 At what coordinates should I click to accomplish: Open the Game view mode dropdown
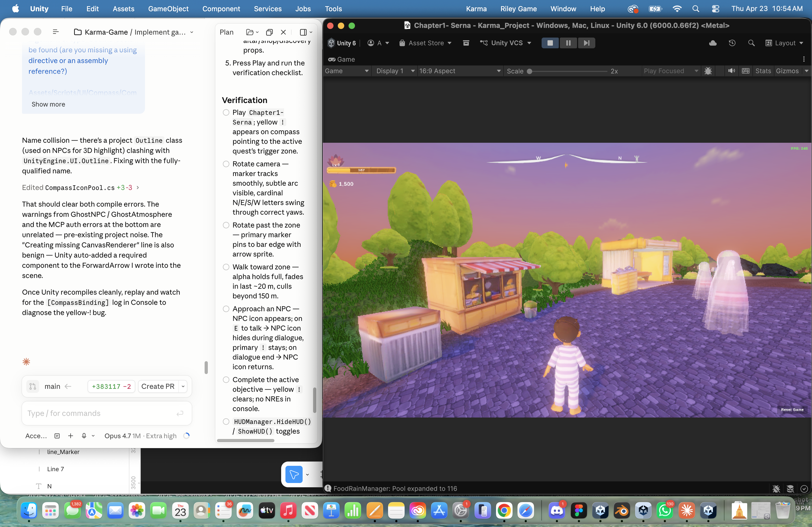tap(346, 71)
